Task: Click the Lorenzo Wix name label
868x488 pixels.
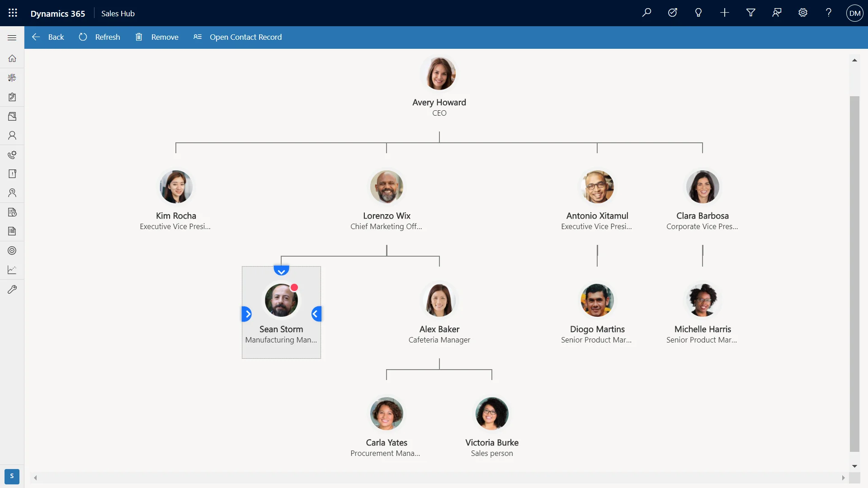Action: 387,216
